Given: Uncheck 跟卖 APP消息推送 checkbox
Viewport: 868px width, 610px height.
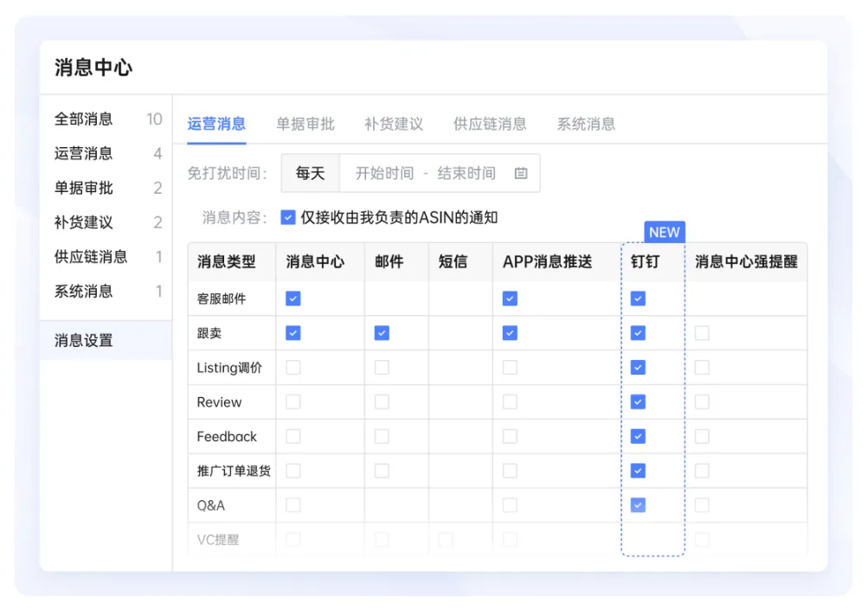Looking at the screenshot, I should coord(510,333).
